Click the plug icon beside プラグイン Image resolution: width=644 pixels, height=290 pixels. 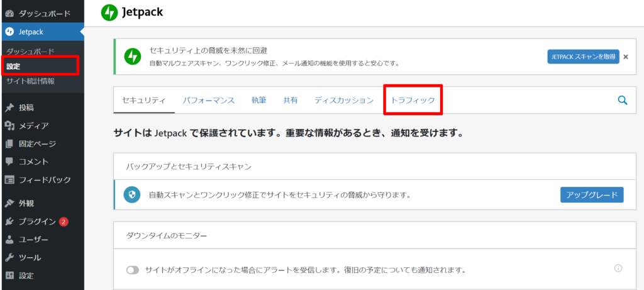coord(9,222)
